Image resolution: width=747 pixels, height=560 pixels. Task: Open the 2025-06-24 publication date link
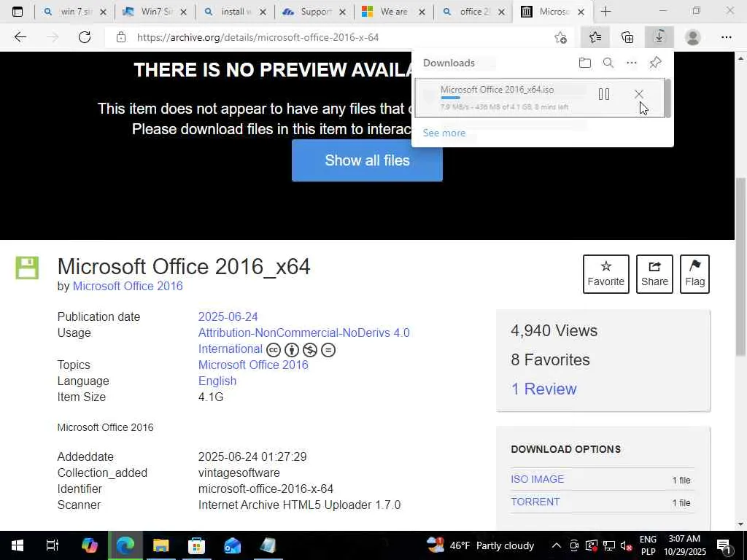pyautogui.click(x=228, y=316)
